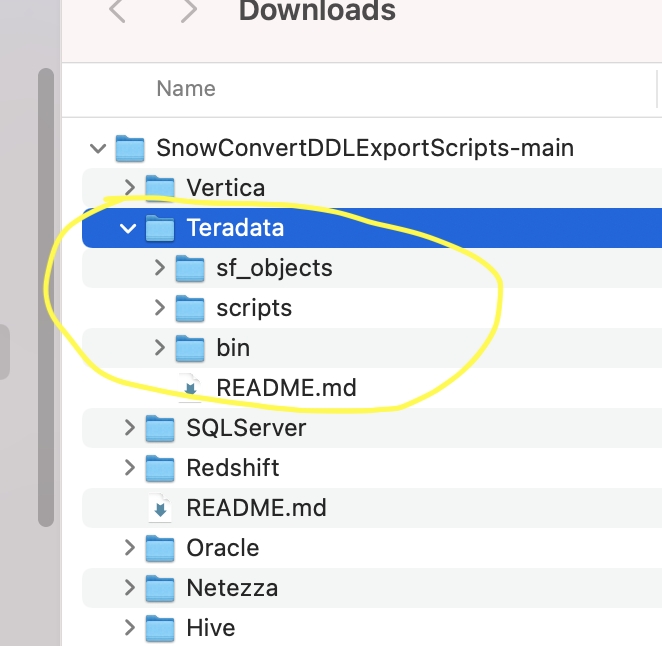Collapse the Teradata folder disclosure arrow
The image size is (662, 646).
coord(128,228)
